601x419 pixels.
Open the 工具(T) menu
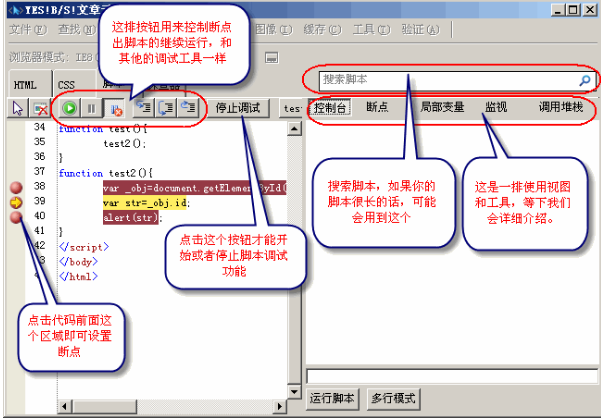coord(371,30)
